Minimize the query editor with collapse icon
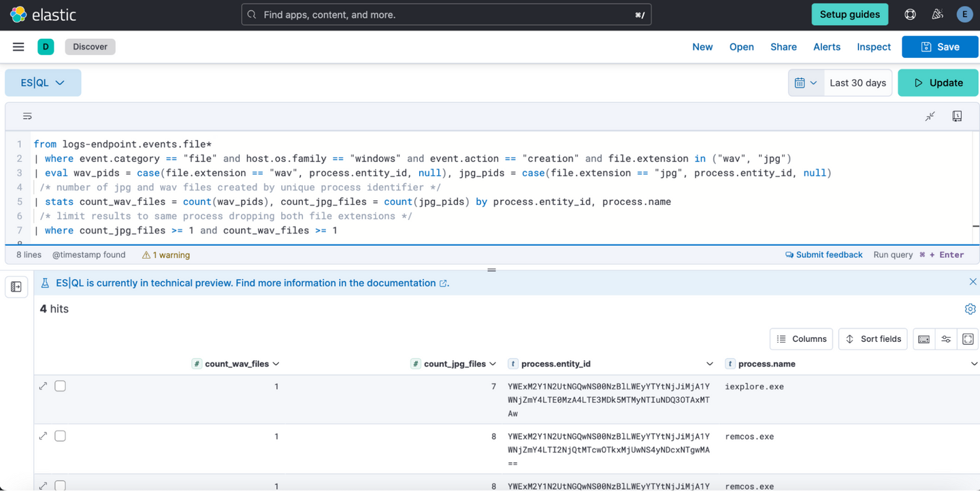Screen dimensions: 980x491 930,116
